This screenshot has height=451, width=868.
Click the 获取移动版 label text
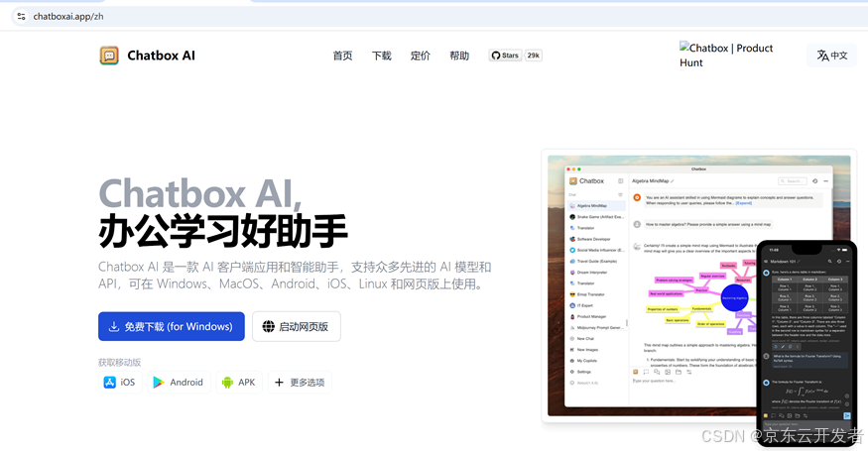(120, 363)
